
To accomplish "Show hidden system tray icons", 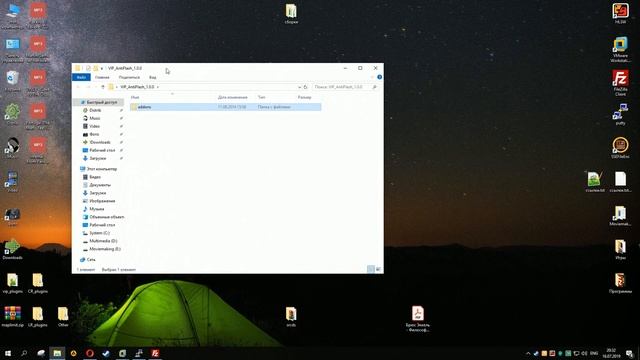I will click(528, 353).
